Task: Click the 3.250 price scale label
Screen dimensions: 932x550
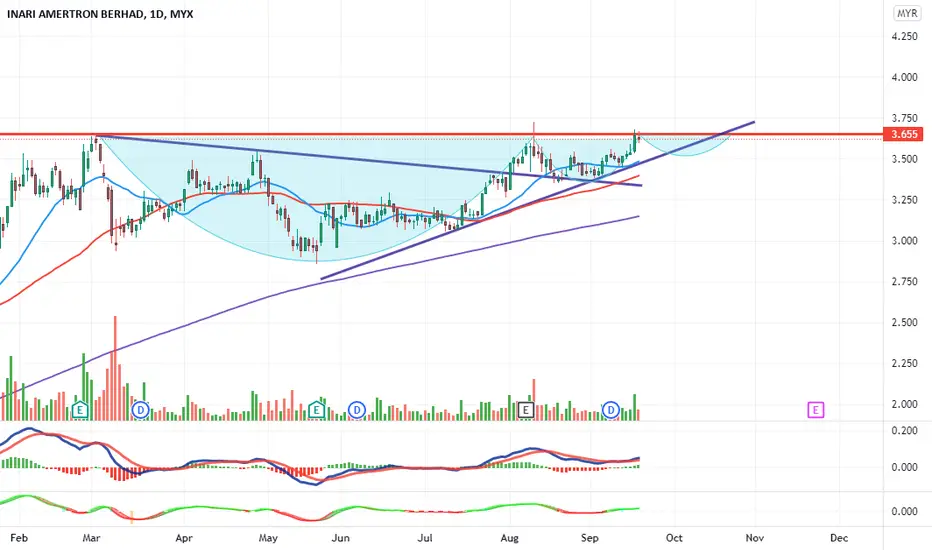Action: (x=904, y=200)
